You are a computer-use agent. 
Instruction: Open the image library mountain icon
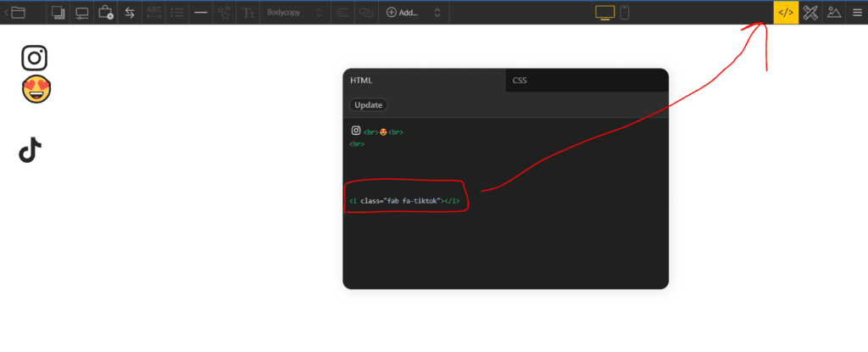click(x=834, y=12)
